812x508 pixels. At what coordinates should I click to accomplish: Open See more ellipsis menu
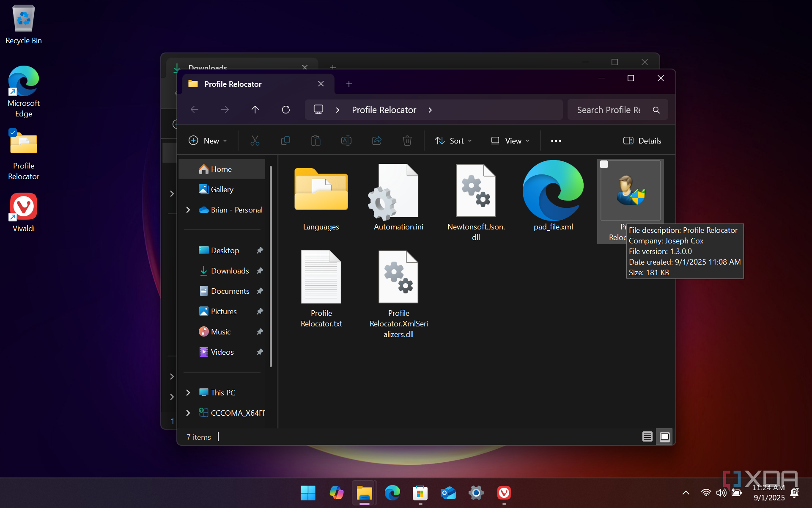pyautogui.click(x=556, y=141)
